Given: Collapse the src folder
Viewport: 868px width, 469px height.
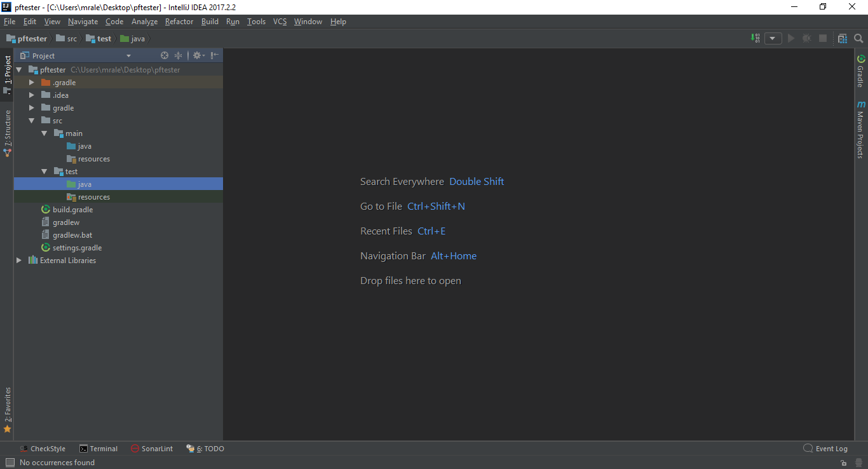Looking at the screenshot, I should click(x=32, y=121).
